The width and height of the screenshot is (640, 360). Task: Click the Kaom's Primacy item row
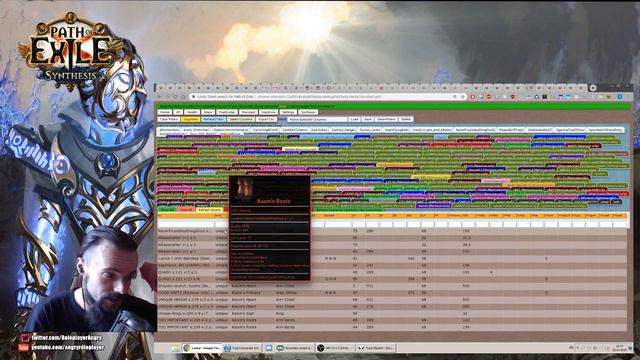coord(392,293)
